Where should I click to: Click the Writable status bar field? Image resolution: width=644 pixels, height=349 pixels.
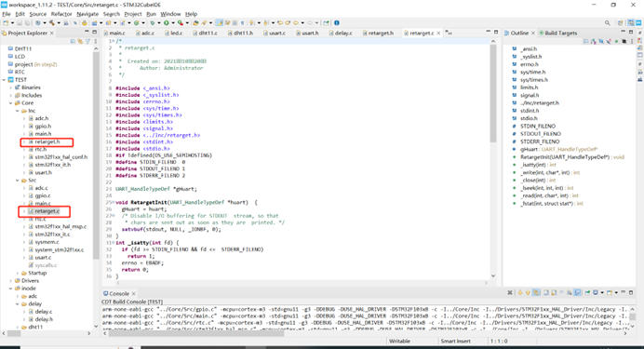coord(399,342)
